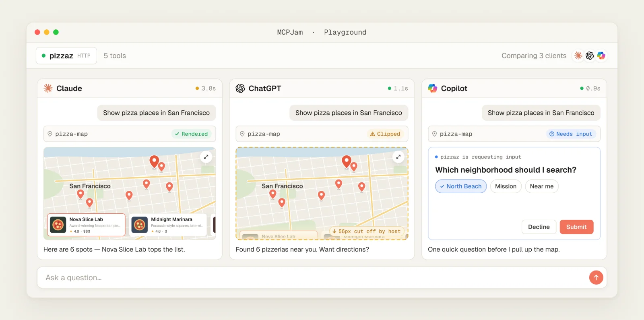Select the Midnight Marinara card in Claude panel
The image size is (644, 320).
click(x=168, y=225)
